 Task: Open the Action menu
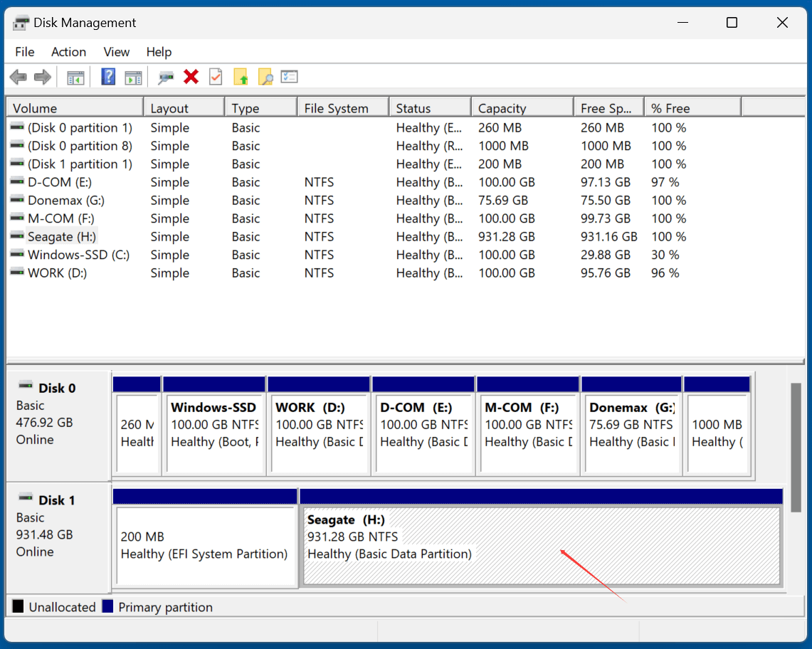point(68,52)
